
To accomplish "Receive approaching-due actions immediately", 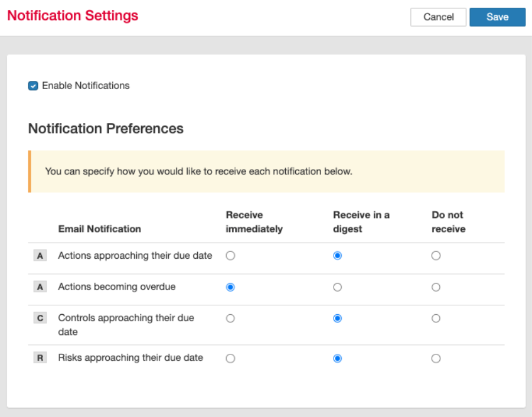I will coord(230,256).
